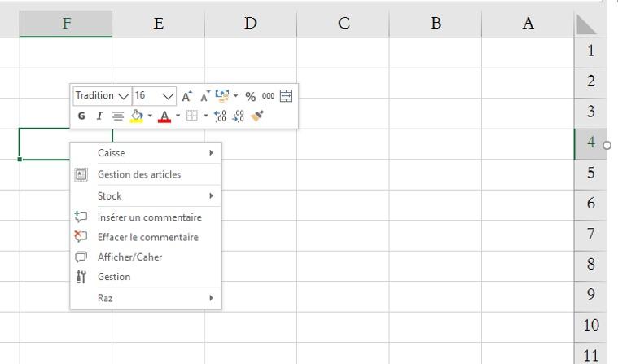Toggle bold (G) formatting
Screen dimensions: 618x364
pos(81,116)
